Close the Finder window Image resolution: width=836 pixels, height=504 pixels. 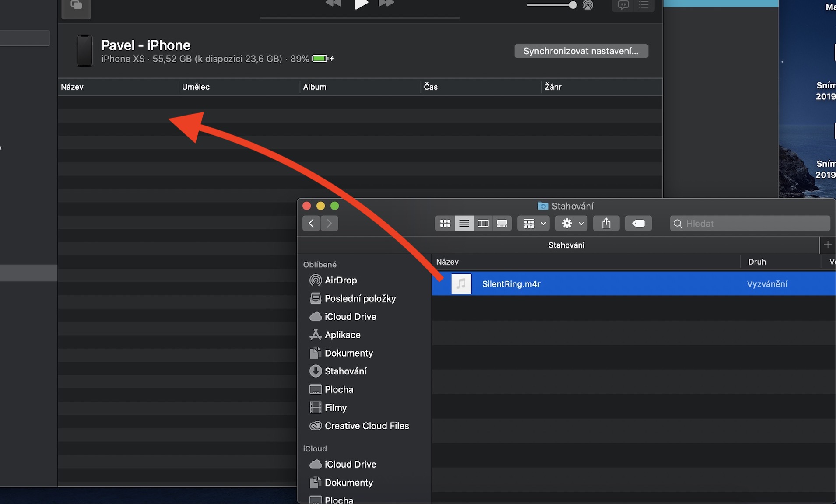point(307,206)
